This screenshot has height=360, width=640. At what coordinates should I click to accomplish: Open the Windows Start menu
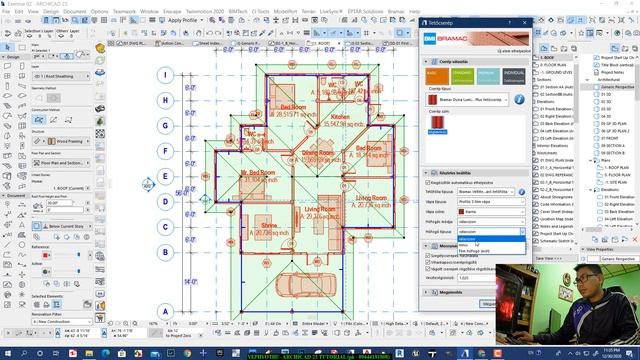pos(8,353)
